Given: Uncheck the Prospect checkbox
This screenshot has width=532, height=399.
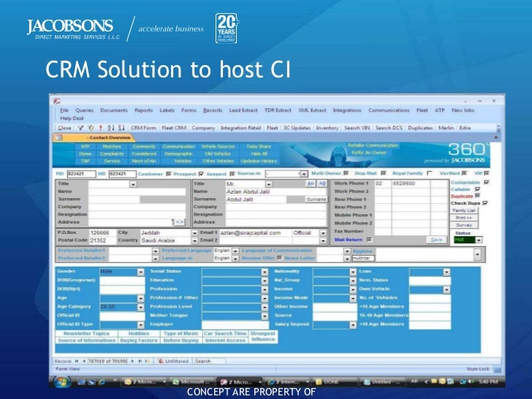Looking at the screenshot, I should point(201,174).
